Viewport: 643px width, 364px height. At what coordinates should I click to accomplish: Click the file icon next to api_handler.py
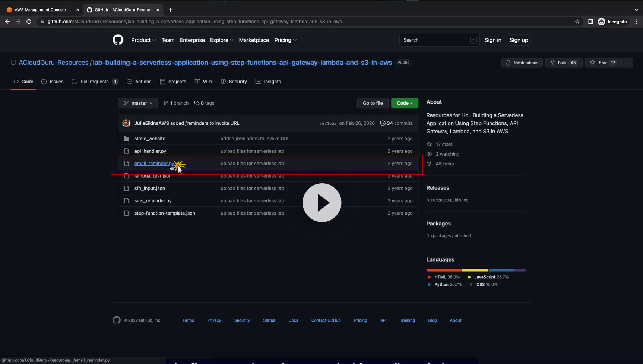coord(127,151)
